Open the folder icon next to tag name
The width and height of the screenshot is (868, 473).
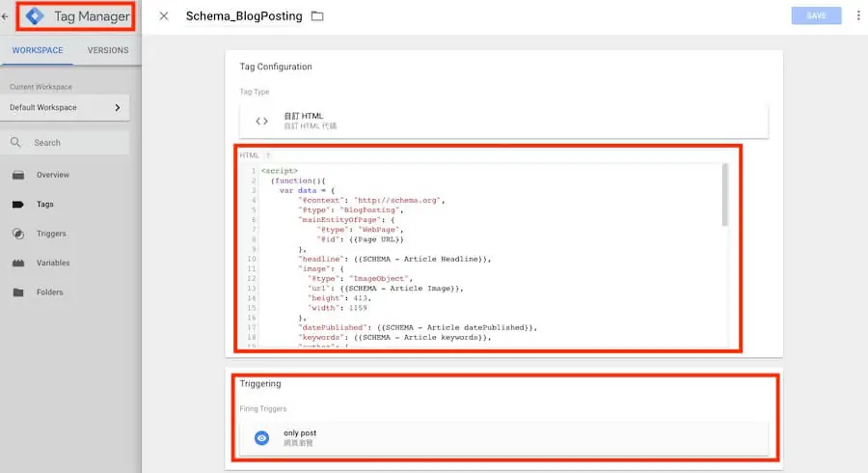pyautogui.click(x=317, y=16)
